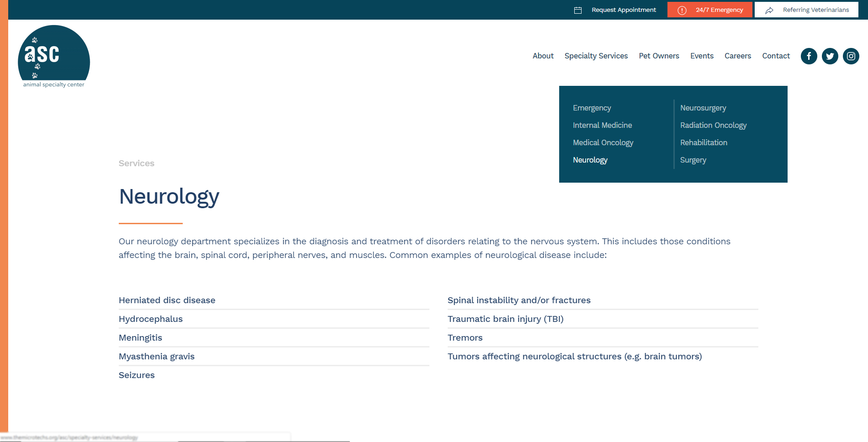This screenshot has width=868, height=442.
Task: Click 'Herniated disc disease' list item
Action: click(x=167, y=300)
